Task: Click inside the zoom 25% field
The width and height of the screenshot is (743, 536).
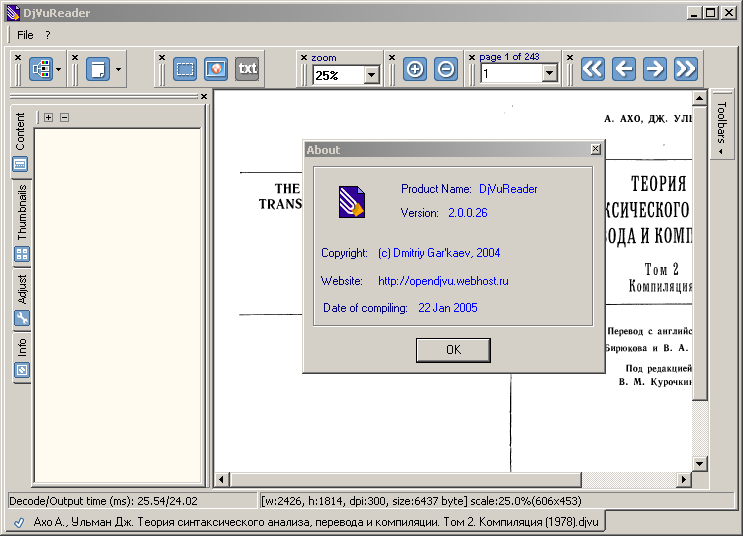Action: [x=339, y=75]
